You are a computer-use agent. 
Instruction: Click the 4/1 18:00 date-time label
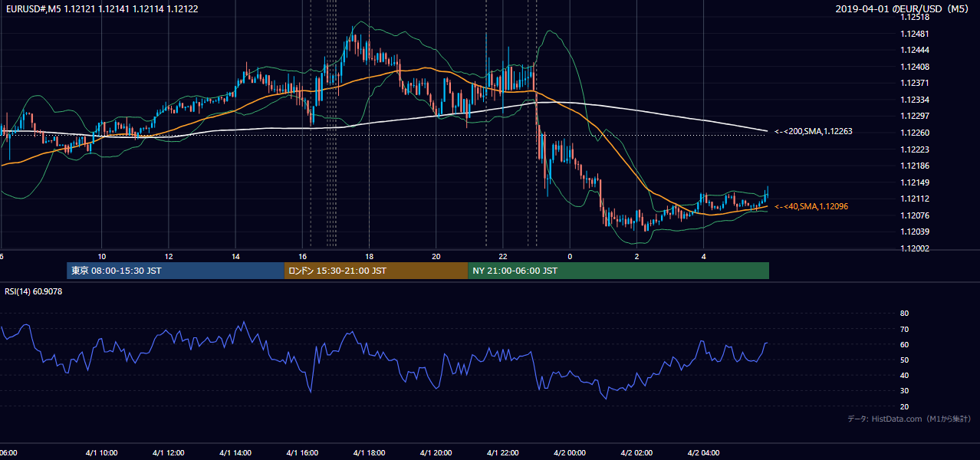click(369, 453)
